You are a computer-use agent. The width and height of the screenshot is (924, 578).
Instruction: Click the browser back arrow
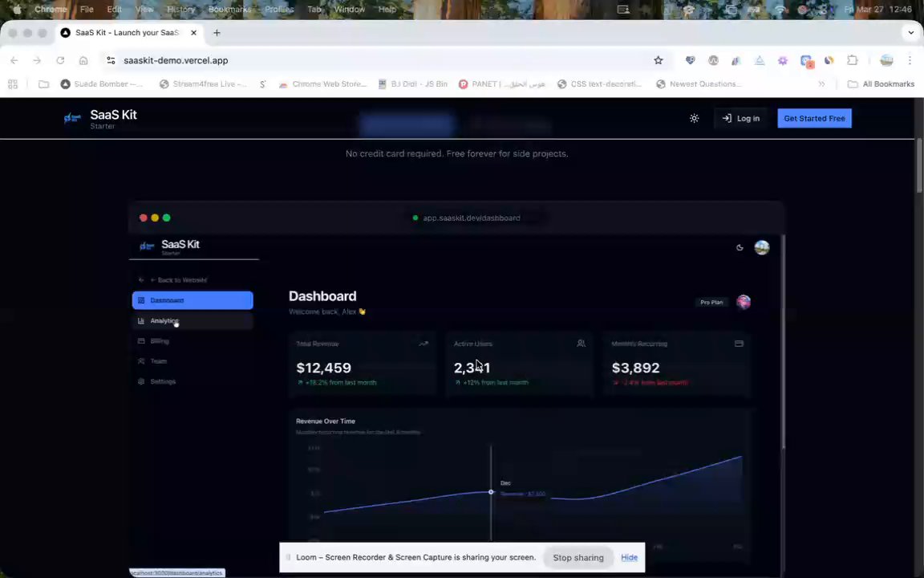[14, 60]
